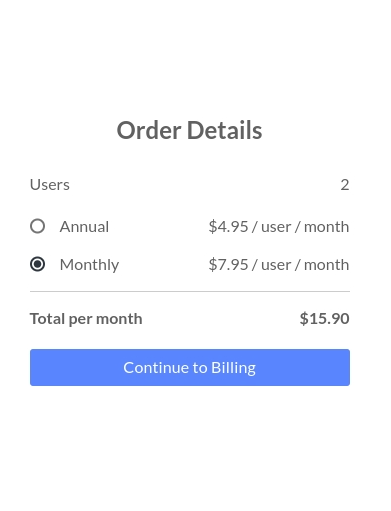This screenshot has height=511, width=391.
Task: Click the Monthly plan label text
Action: point(89,265)
